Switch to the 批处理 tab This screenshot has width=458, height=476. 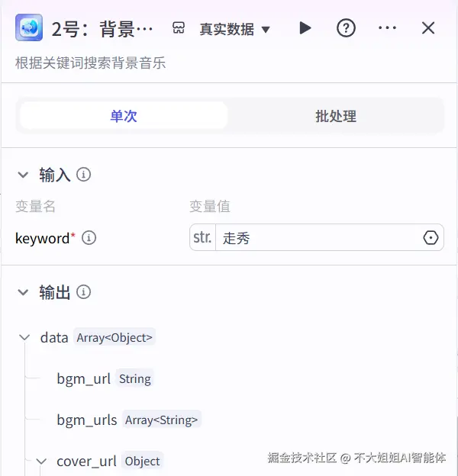pos(336,116)
